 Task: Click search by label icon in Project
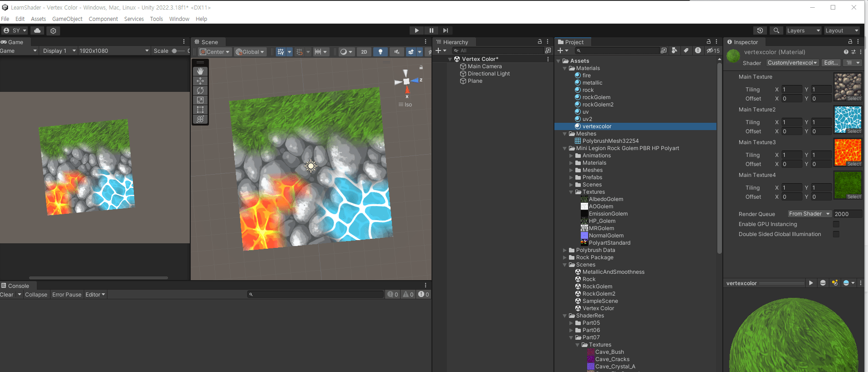(686, 50)
